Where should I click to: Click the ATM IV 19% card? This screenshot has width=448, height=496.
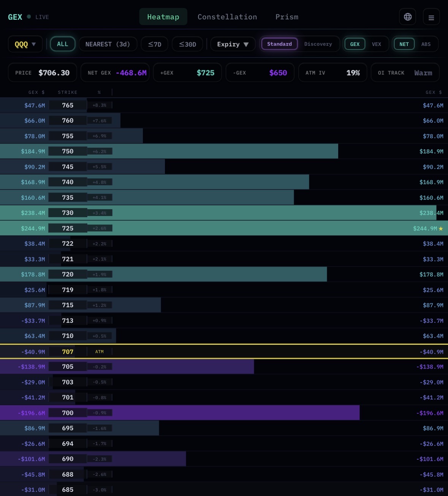click(332, 73)
